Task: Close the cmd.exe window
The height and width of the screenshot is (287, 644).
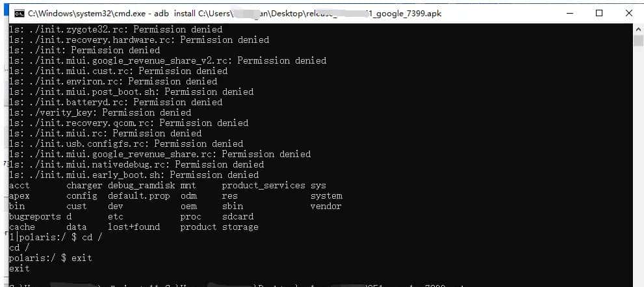Action: [628, 13]
